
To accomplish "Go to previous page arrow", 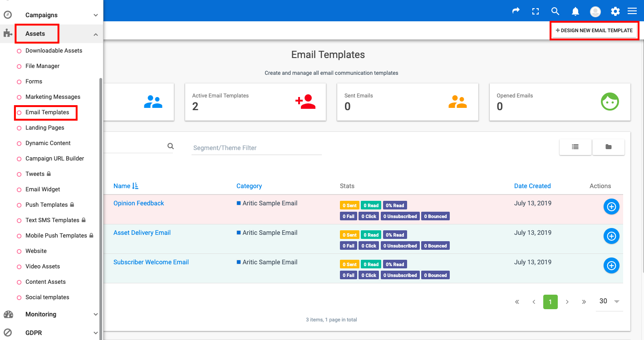I will coord(534,302).
